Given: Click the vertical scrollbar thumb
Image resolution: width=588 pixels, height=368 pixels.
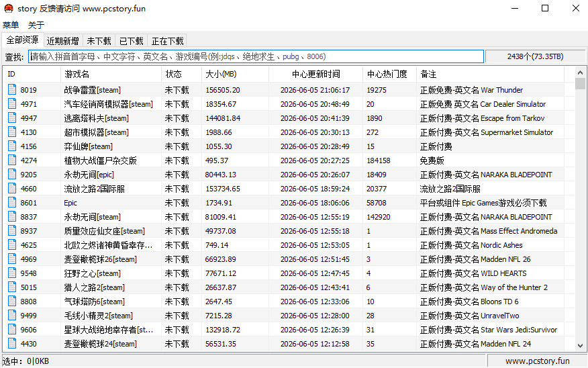Looking at the screenshot, I should pos(580,84).
